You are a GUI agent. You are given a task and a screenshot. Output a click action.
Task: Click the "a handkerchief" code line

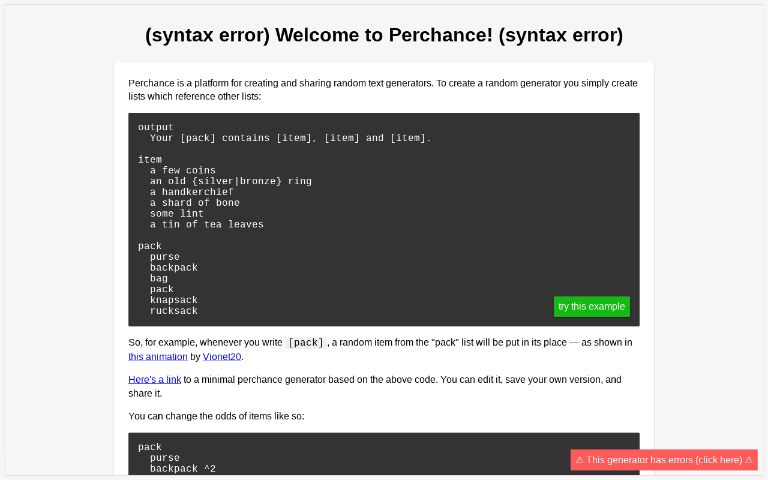[191, 192]
